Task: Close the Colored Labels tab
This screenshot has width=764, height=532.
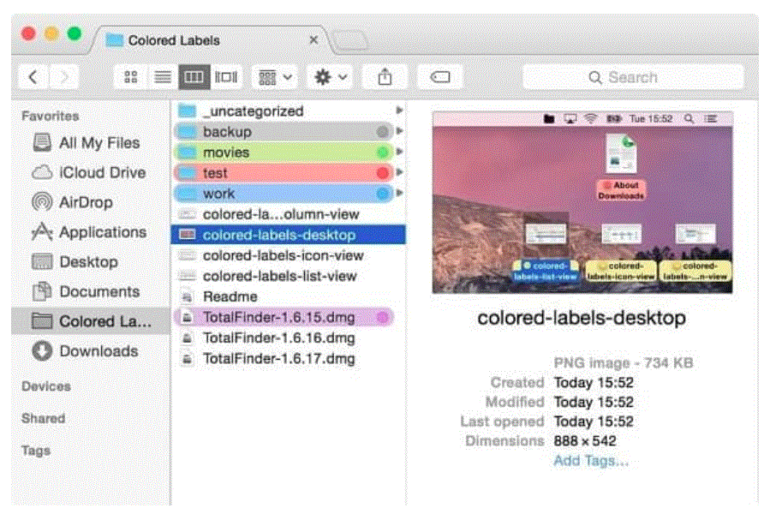Action: (313, 40)
